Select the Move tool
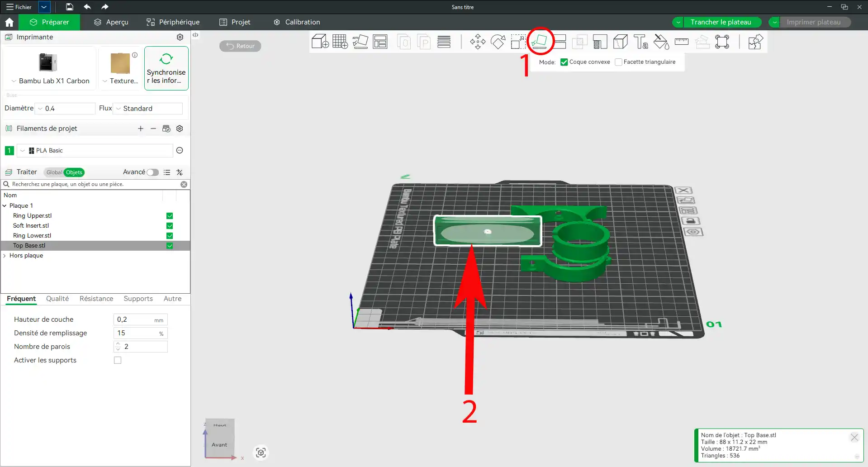The height and width of the screenshot is (467, 868). coord(478,42)
